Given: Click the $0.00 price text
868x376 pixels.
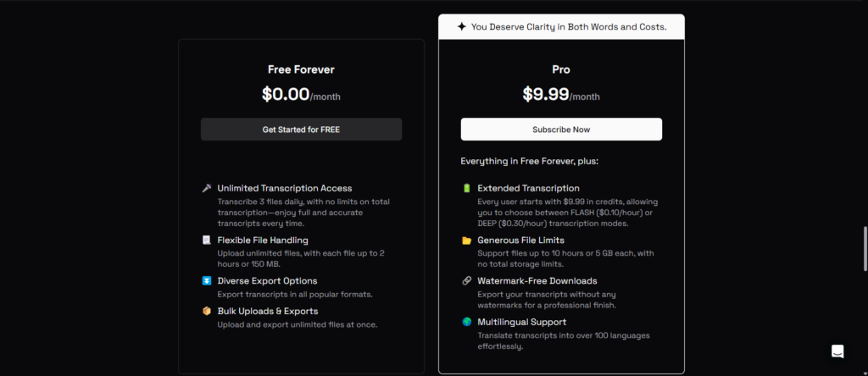Looking at the screenshot, I should [286, 95].
